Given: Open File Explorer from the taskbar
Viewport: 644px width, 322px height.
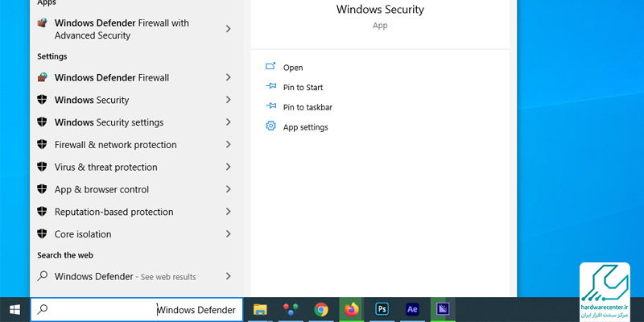Looking at the screenshot, I should (x=260, y=309).
